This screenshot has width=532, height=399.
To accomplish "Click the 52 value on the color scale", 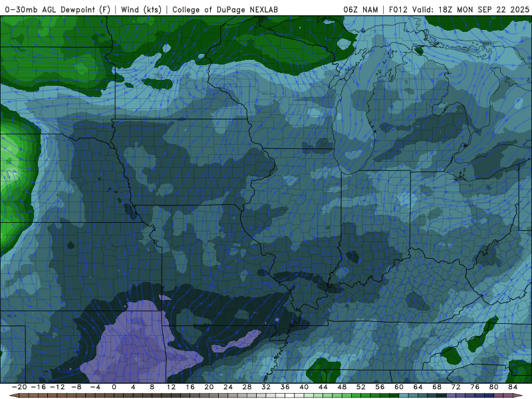I will click(x=361, y=387).
